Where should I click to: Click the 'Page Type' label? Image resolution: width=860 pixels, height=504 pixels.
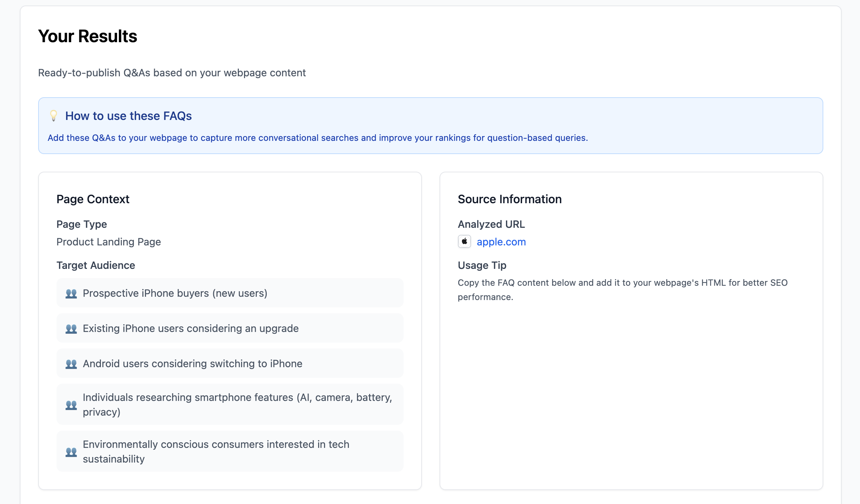[82, 224]
